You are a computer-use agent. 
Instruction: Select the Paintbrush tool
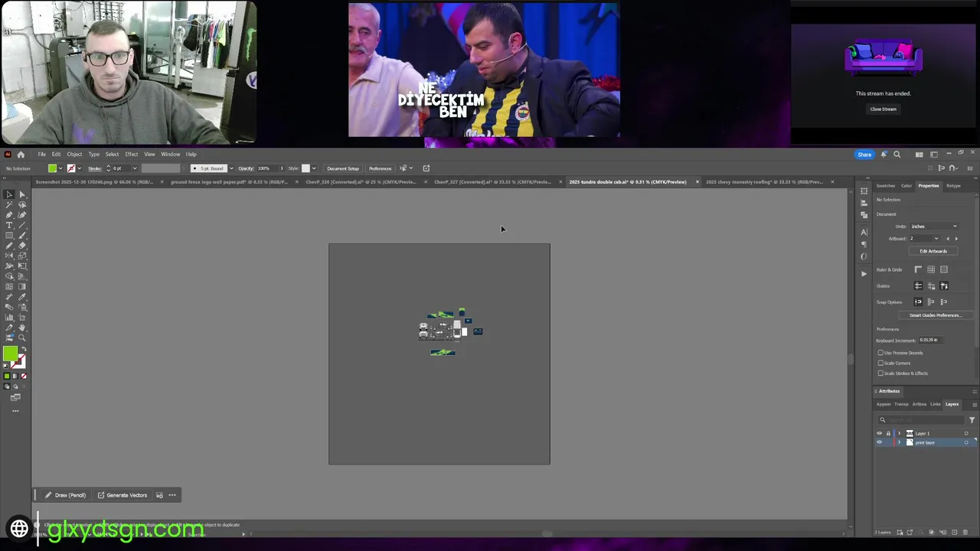21,236
